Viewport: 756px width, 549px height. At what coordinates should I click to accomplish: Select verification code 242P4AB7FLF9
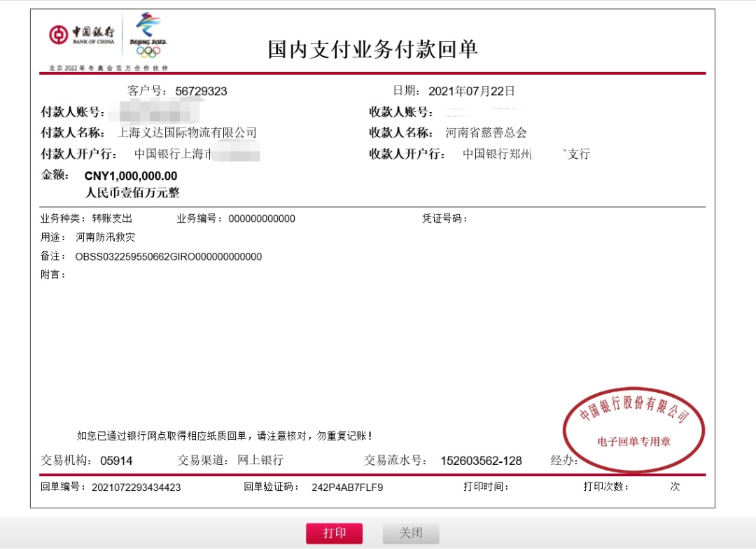pos(347,487)
